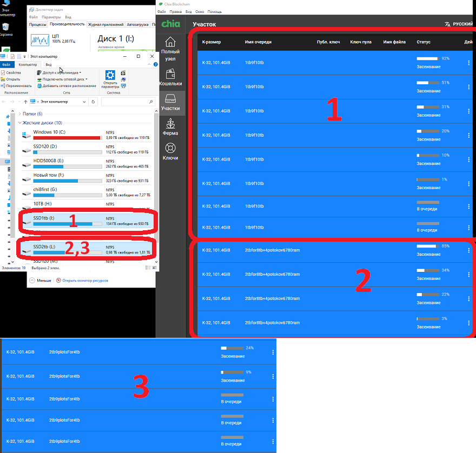Select the HDD500GB (E:) drive
This screenshot has width=476, height=453.
pos(86,164)
